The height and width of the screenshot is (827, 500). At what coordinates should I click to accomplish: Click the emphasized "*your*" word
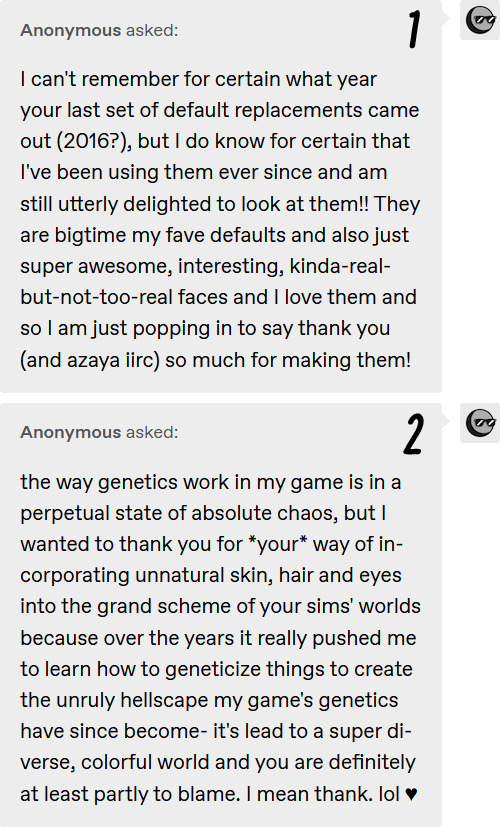coord(277,544)
